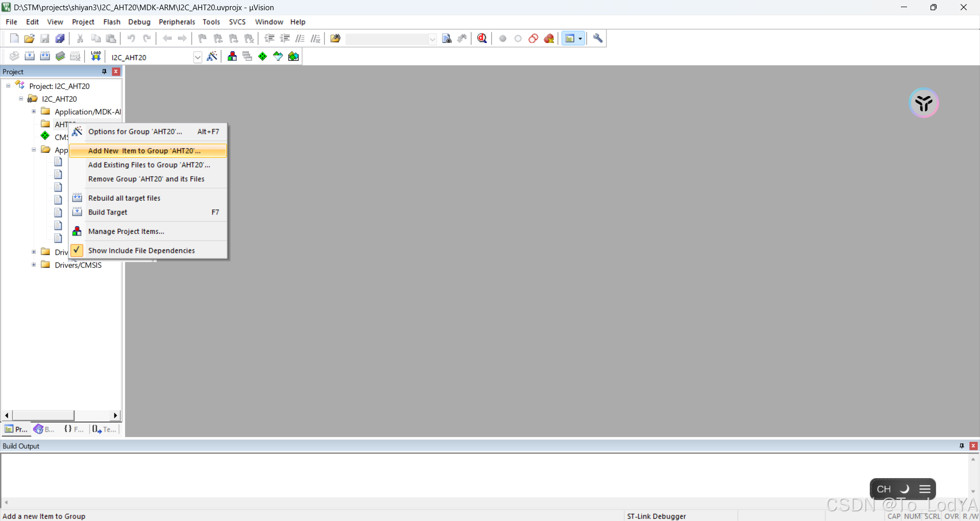Screen dimensions: 980x521
Task: Click the Build target toolbar icon
Action: click(30, 56)
